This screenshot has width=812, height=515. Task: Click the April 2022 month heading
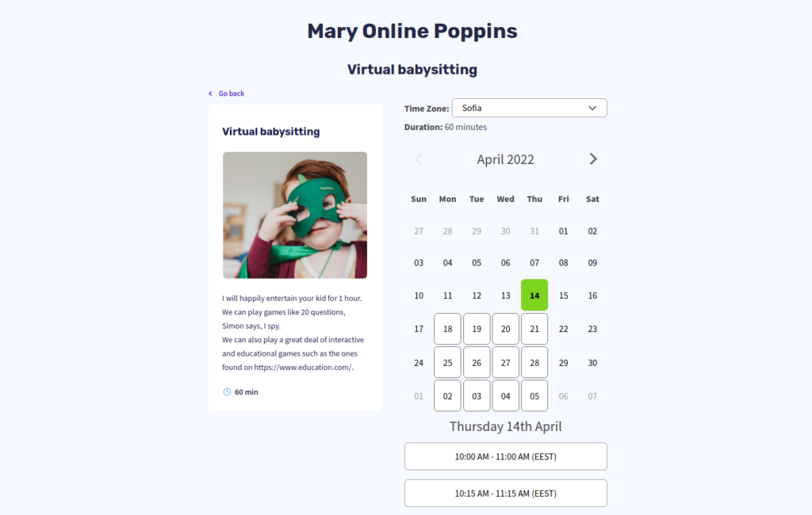[x=505, y=159]
